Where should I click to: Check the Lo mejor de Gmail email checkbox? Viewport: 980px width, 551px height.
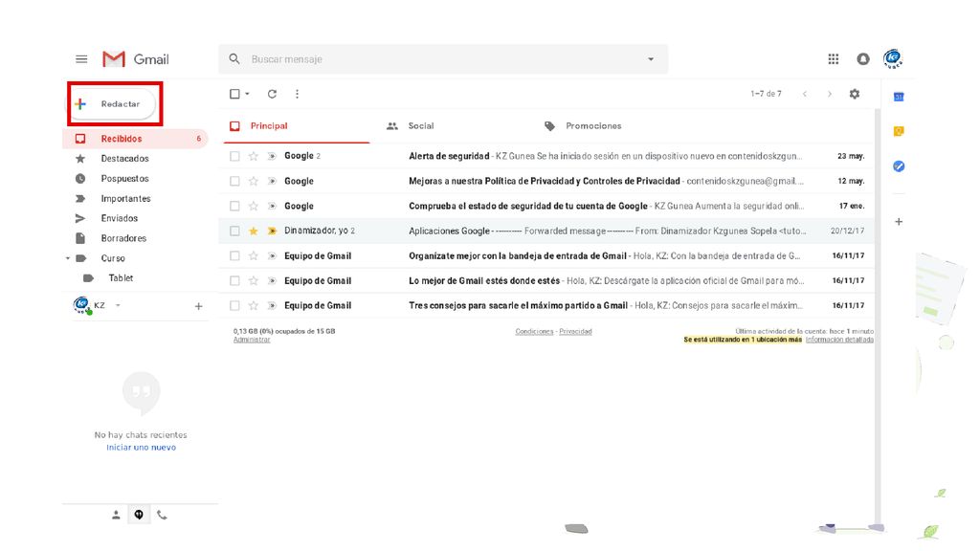[x=234, y=280]
